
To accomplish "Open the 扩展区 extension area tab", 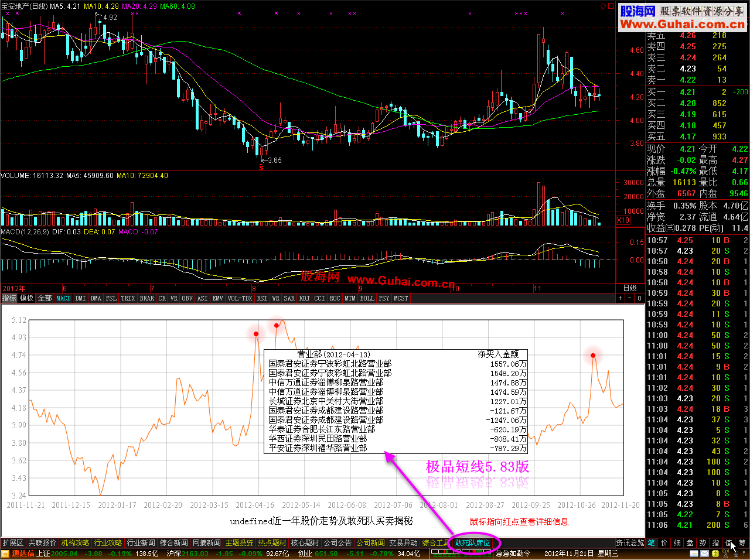I will tap(13, 543).
